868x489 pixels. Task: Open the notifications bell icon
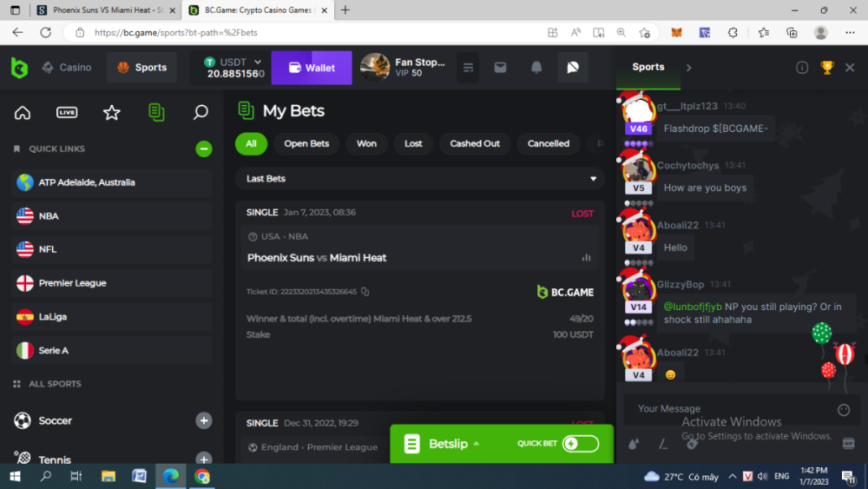coord(536,68)
